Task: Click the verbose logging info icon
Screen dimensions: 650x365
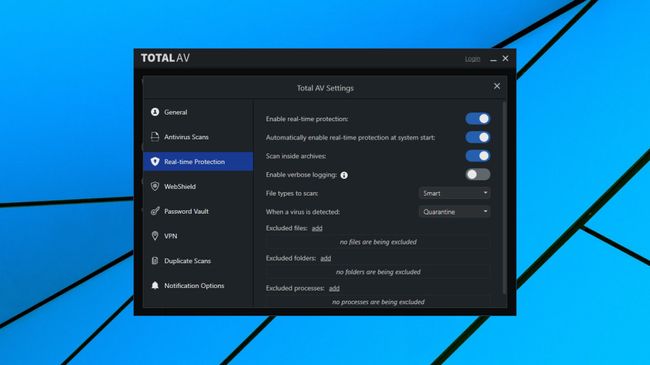Action: (344, 175)
